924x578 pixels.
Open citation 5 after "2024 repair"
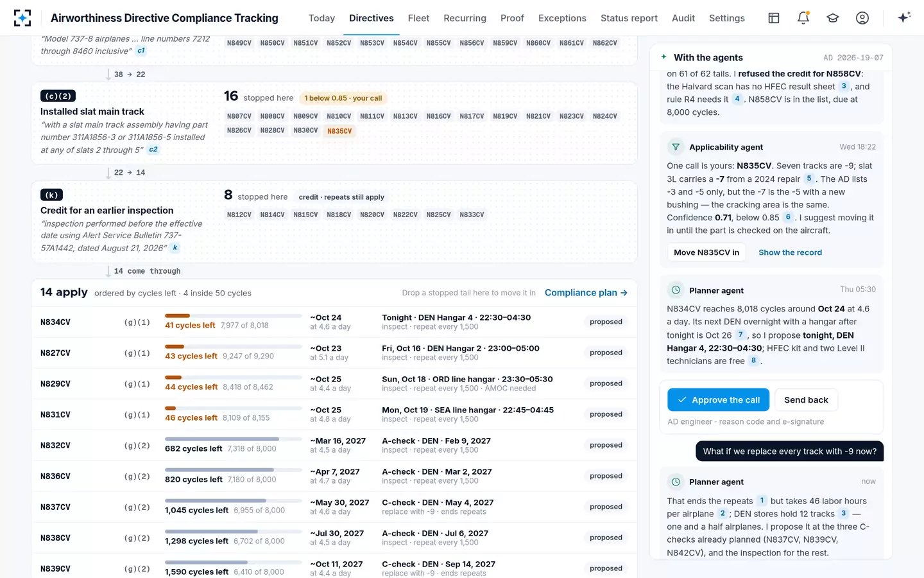[x=809, y=179]
